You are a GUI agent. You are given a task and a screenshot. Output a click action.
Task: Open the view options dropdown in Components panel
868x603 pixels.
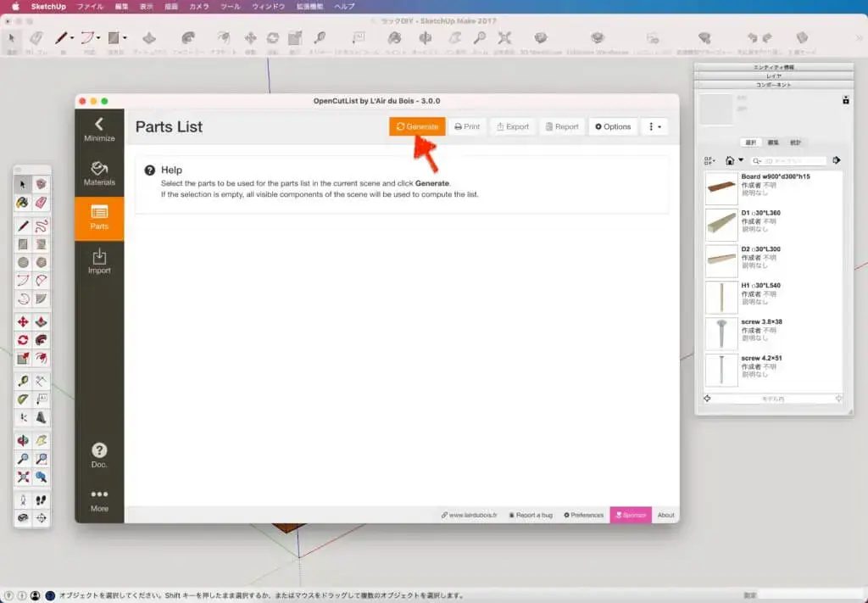pyautogui.click(x=709, y=160)
